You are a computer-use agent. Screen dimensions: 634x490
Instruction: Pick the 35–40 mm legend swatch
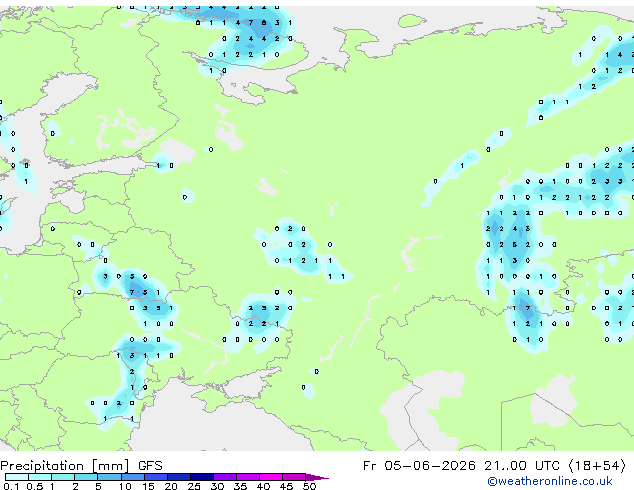tap(248, 477)
